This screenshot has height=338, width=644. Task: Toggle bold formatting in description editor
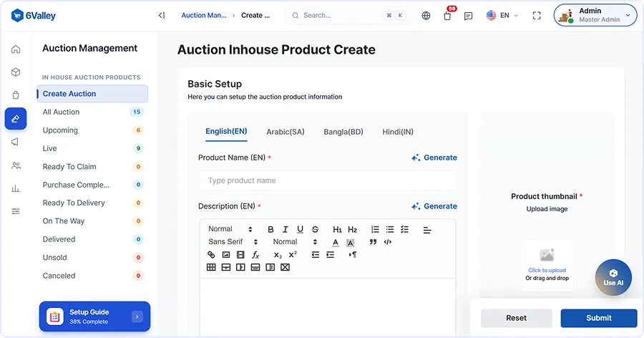point(270,229)
